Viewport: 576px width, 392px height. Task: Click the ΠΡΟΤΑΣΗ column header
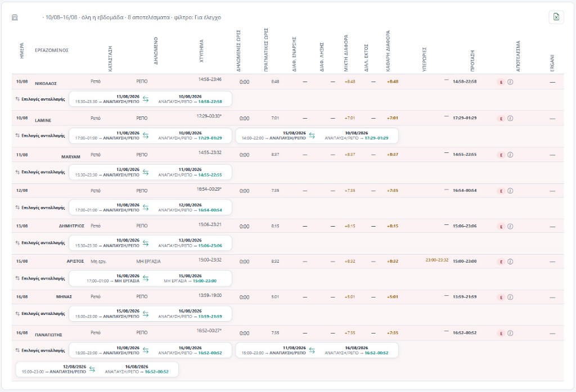pyautogui.click(x=472, y=61)
